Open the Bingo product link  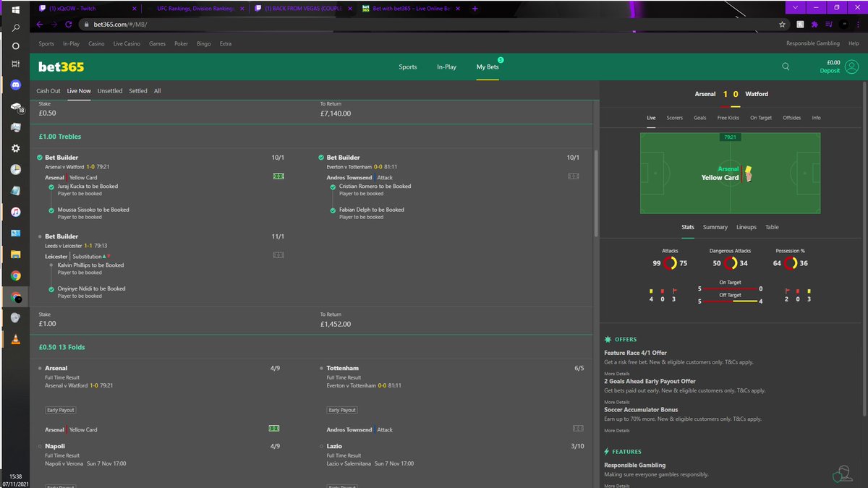point(203,43)
